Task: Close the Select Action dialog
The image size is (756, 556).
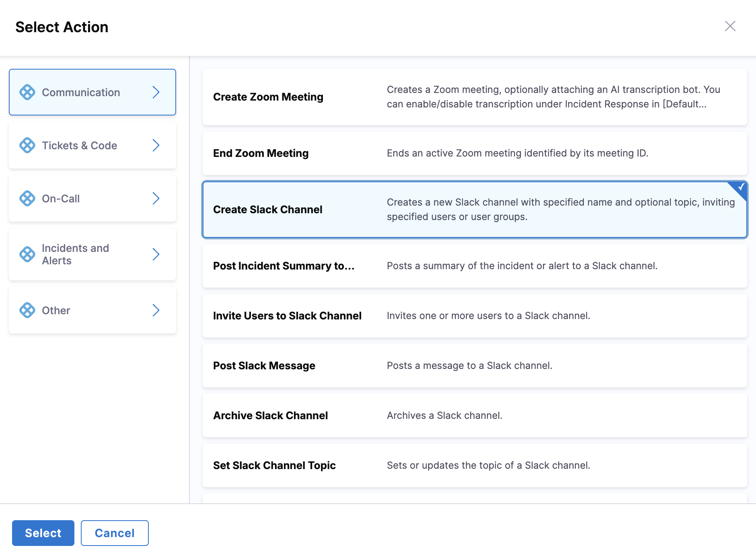Action: pyautogui.click(x=730, y=26)
